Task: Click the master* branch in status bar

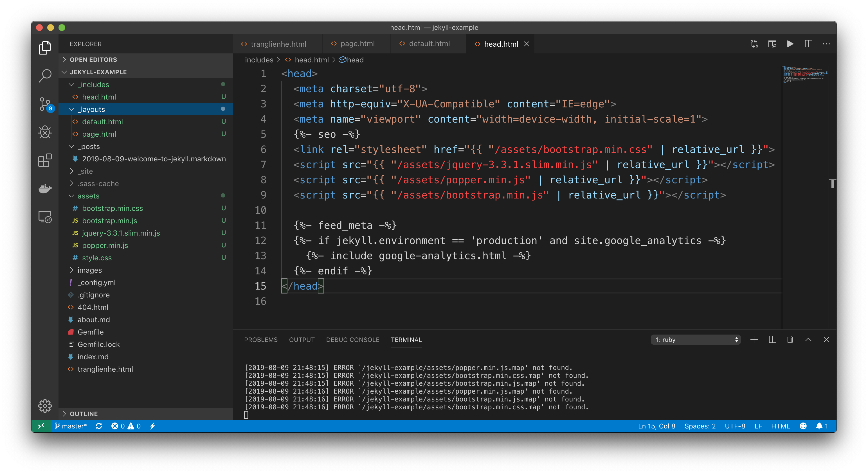Action: tap(71, 426)
